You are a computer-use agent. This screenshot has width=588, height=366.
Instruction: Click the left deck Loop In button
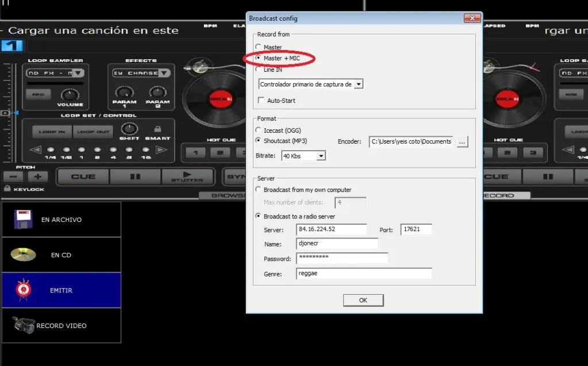[x=52, y=132]
